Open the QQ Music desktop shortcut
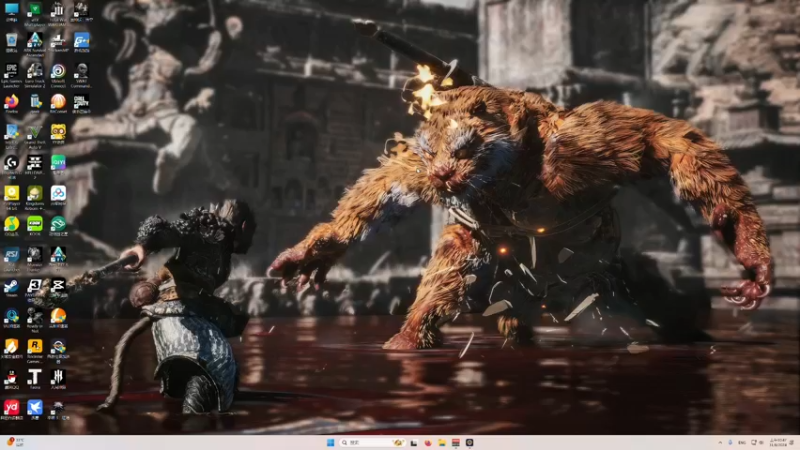Screen dimensions: 800x450 click(11, 224)
